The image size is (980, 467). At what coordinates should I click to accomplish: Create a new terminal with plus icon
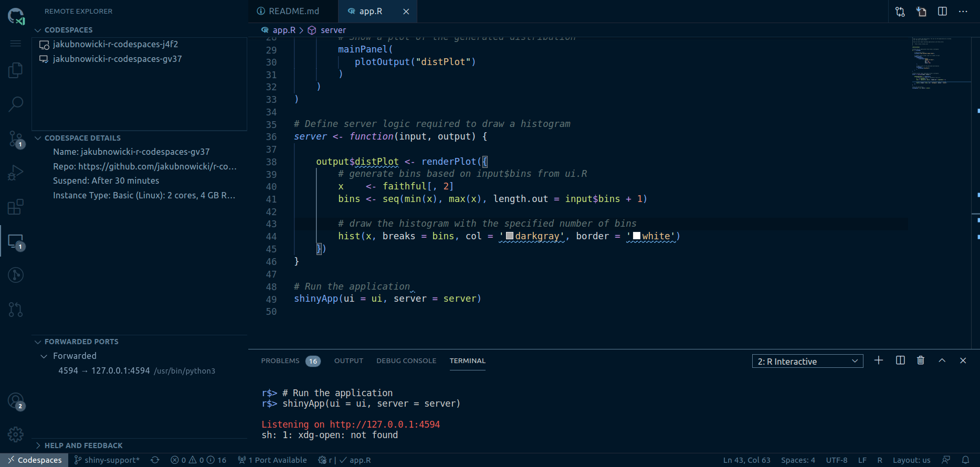click(x=879, y=360)
